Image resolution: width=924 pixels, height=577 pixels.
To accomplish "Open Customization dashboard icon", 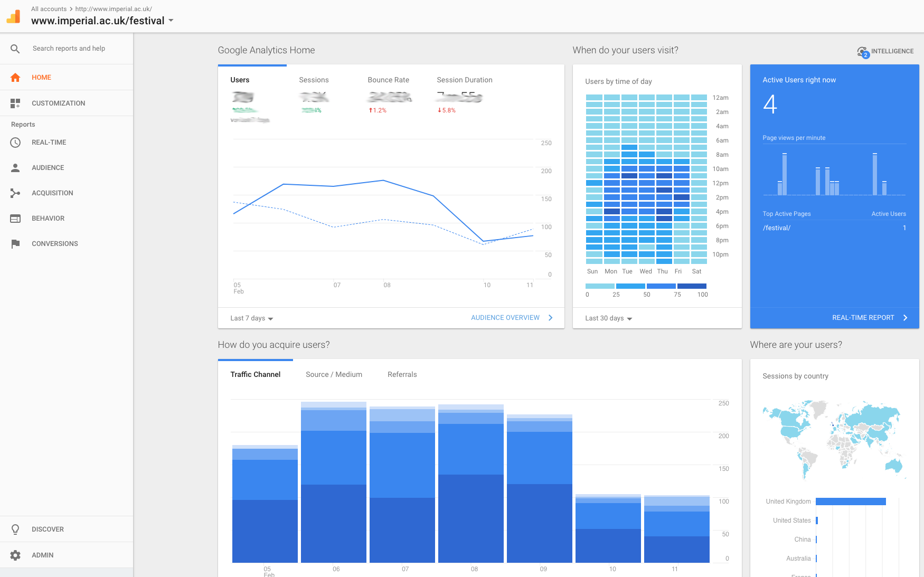I will tap(15, 103).
